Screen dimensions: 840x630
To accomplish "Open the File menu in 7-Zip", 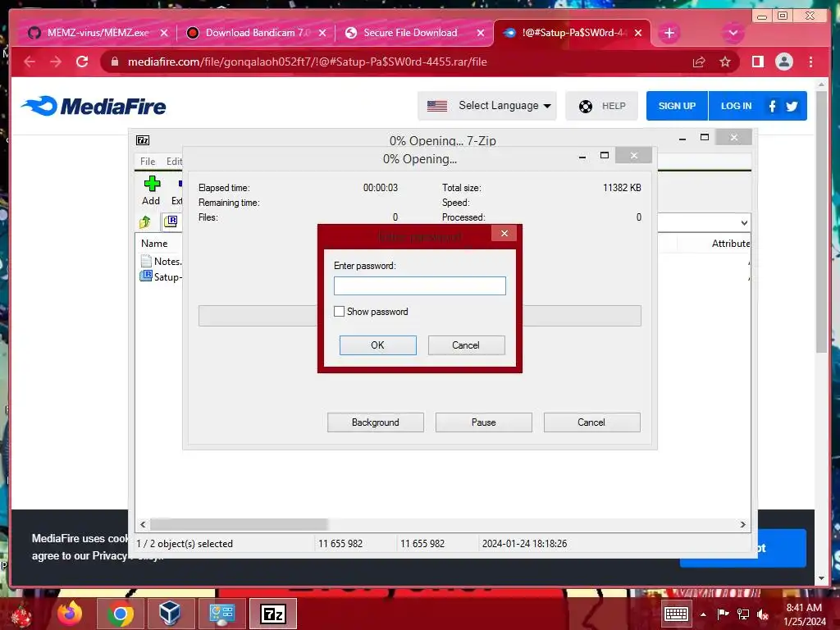I will point(148,162).
